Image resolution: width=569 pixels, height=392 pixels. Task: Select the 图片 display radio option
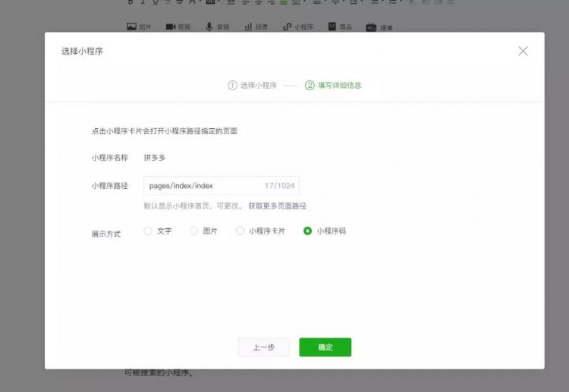pyautogui.click(x=193, y=231)
